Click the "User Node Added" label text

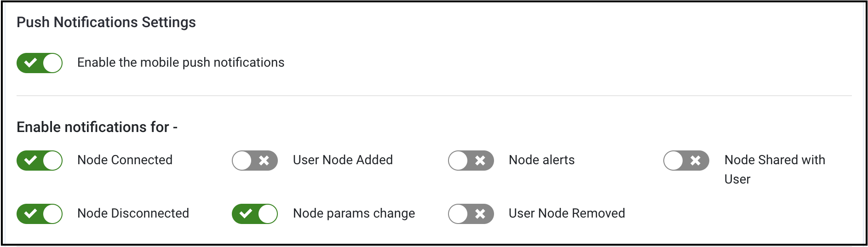click(343, 160)
